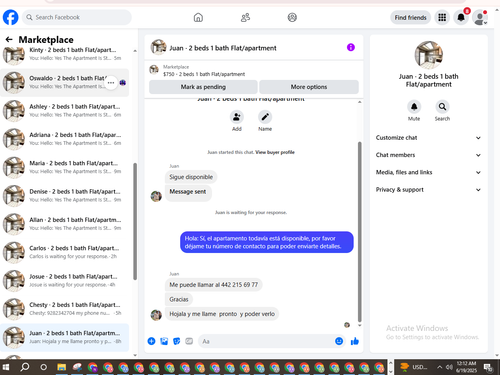Click the 'Gracias' message bubble

pos(179,299)
